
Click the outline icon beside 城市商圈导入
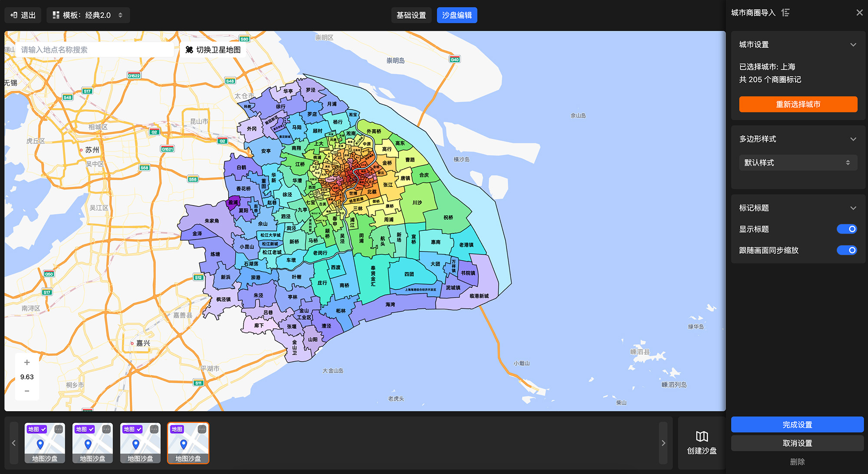786,13
